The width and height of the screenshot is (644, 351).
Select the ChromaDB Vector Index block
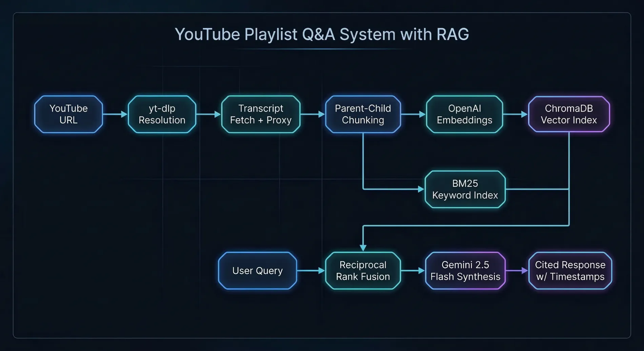click(569, 114)
